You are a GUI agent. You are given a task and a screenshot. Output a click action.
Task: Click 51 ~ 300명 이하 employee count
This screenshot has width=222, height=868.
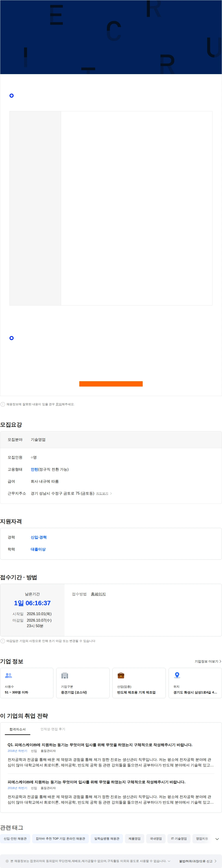pyautogui.click(x=16, y=693)
